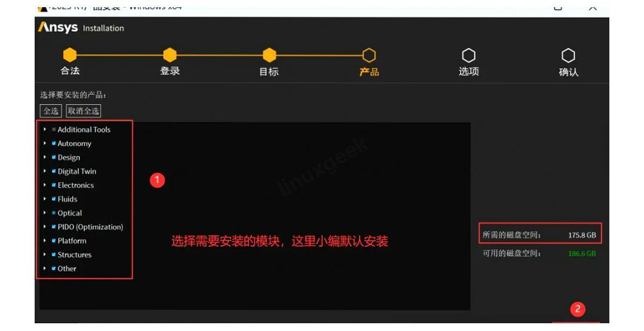
Task: Select the Digital Twin label
Action: tap(77, 171)
